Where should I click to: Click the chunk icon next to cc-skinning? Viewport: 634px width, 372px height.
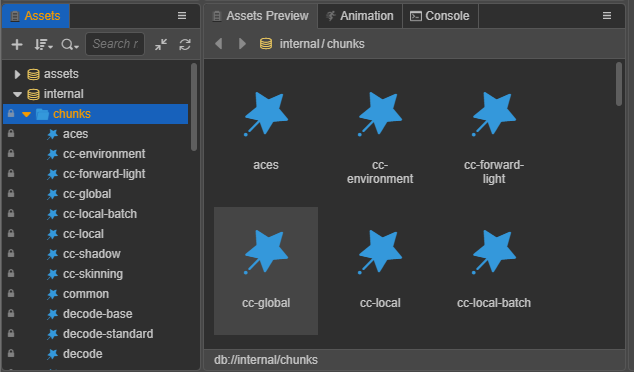click(x=52, y=274)
